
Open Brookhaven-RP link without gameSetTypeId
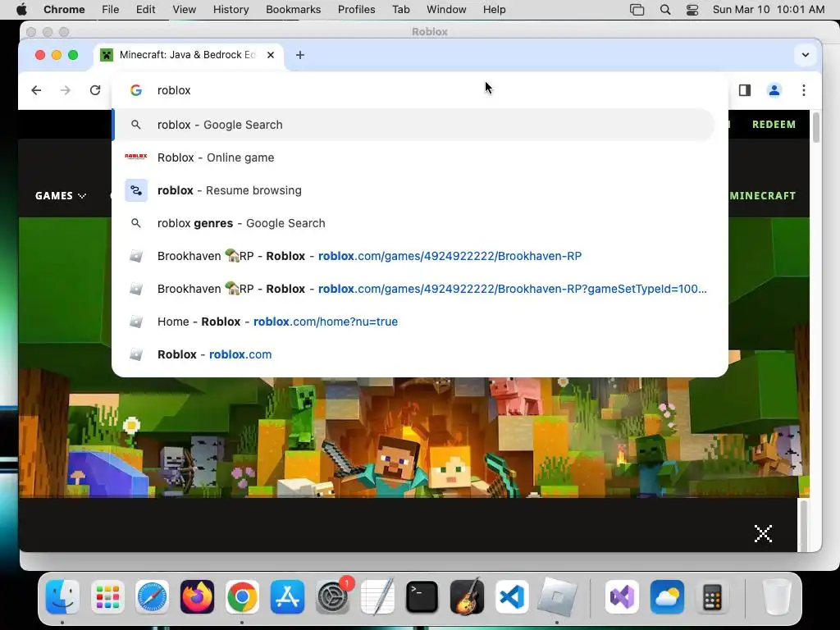point(413,256)
